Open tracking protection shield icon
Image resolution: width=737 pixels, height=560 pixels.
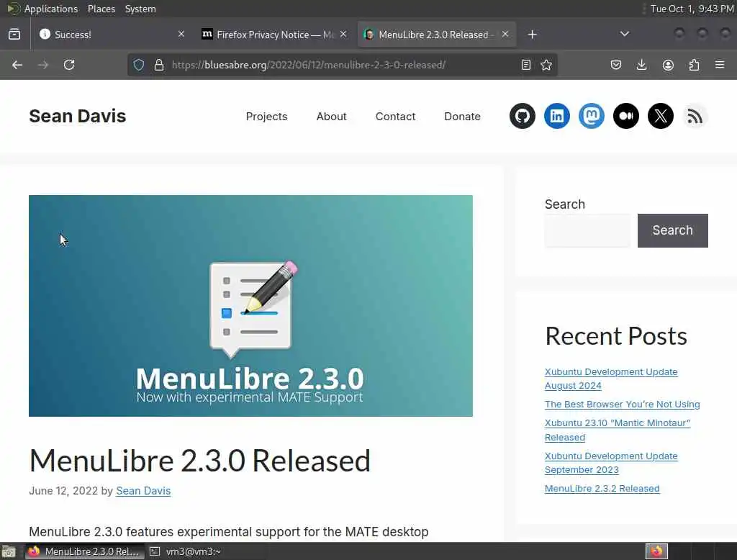(139, 65)
